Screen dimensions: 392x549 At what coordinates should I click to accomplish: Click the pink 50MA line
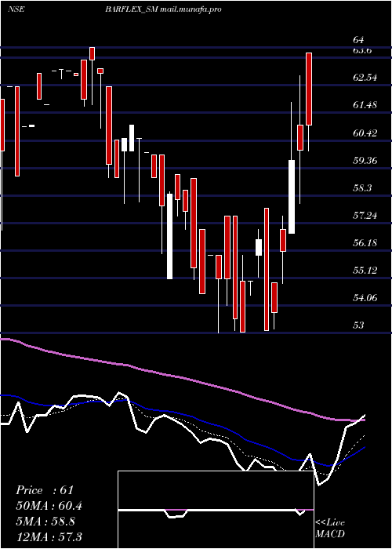182,378
